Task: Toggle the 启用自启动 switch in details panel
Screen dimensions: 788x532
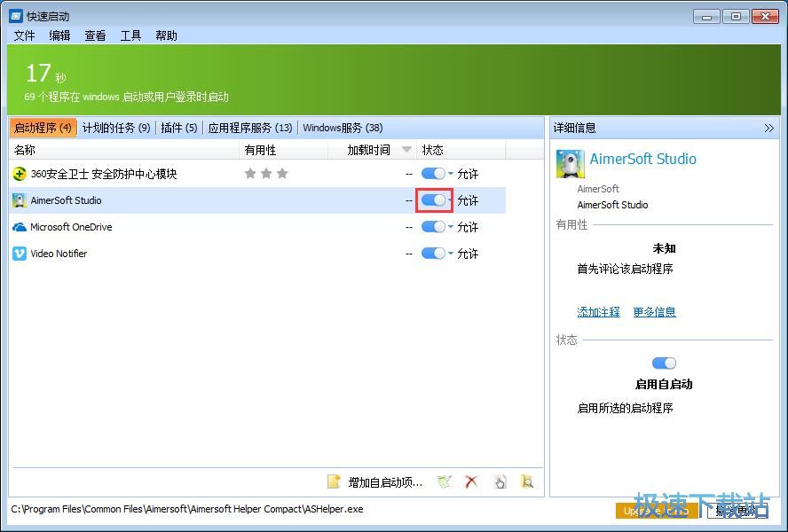Action: pos(664,364)
